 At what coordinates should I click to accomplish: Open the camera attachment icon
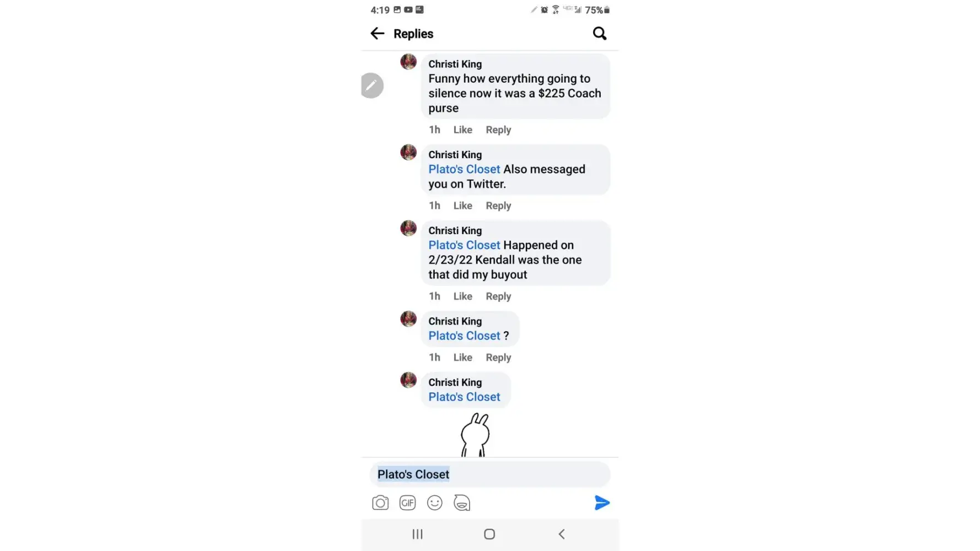(x=380, y=503)
